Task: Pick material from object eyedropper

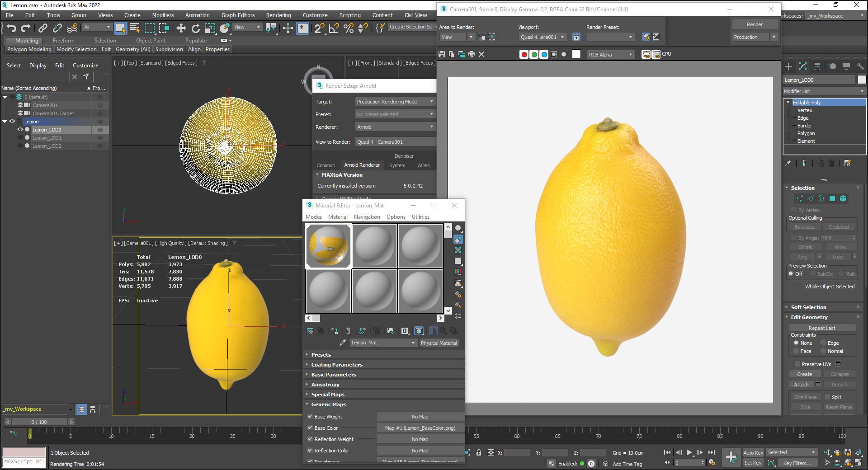Action: [x=343, y=343]
